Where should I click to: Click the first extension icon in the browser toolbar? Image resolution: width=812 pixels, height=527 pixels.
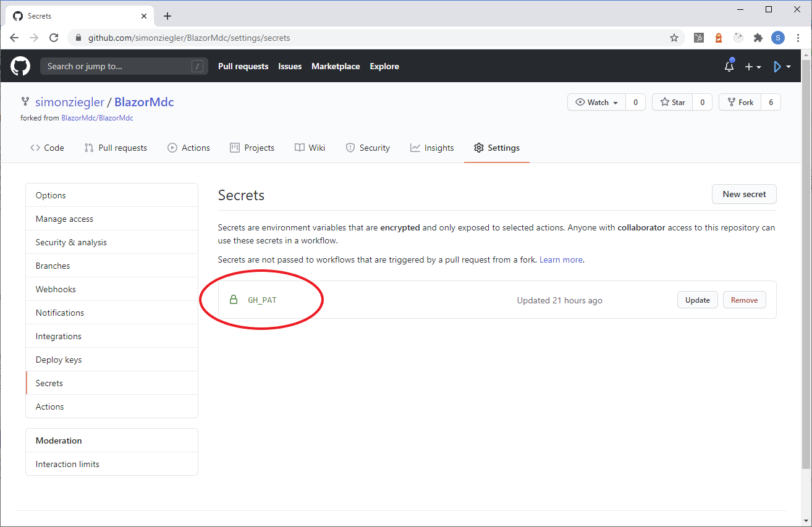click(x=699, y=38)
